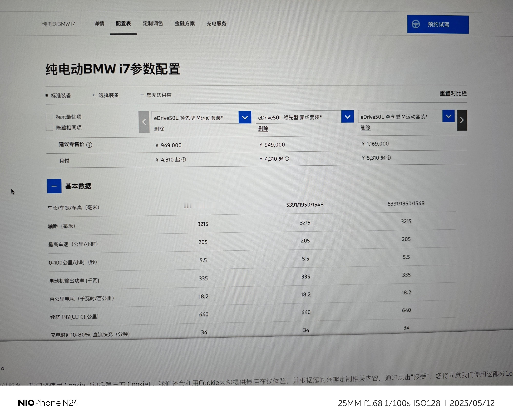513x420 pixels.
Task: Open the ¥ 5,310 monthly payment info icon
Action: click(389, 158)
